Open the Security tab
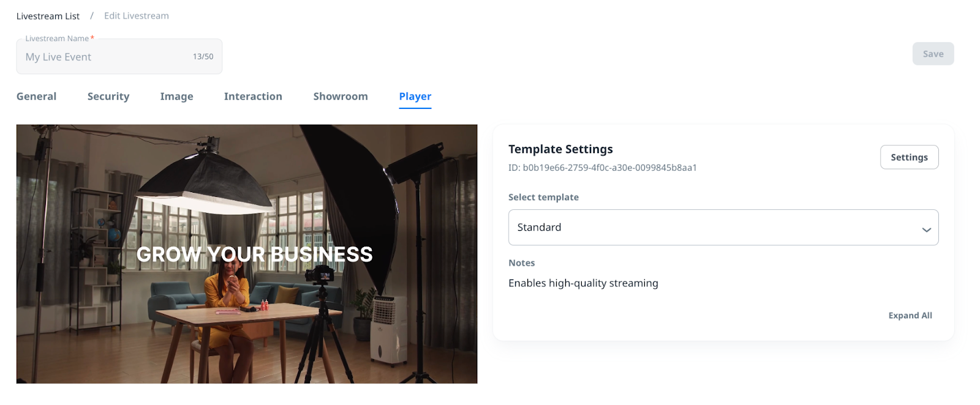Viewport: 980px width, 405px height. click(108, 97)
